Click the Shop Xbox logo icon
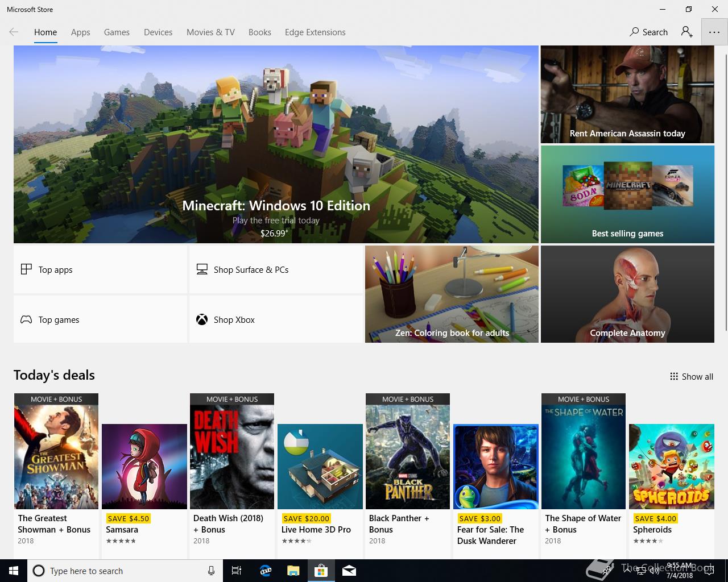The width and height of the screenshot is (728, 582). click(202, 319)
